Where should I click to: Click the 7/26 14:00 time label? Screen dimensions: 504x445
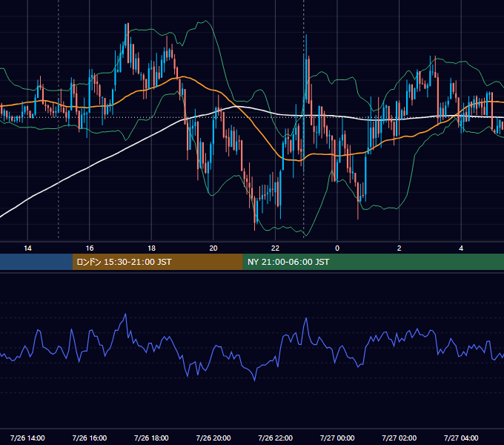click(27, 438)
